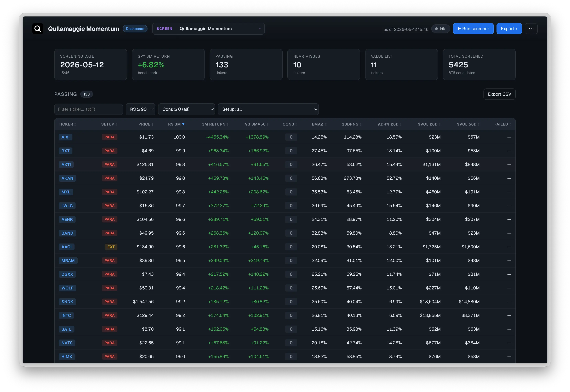Sort table by TICKER column
Screen dimensions: 570x392
(x=67, y=124)
